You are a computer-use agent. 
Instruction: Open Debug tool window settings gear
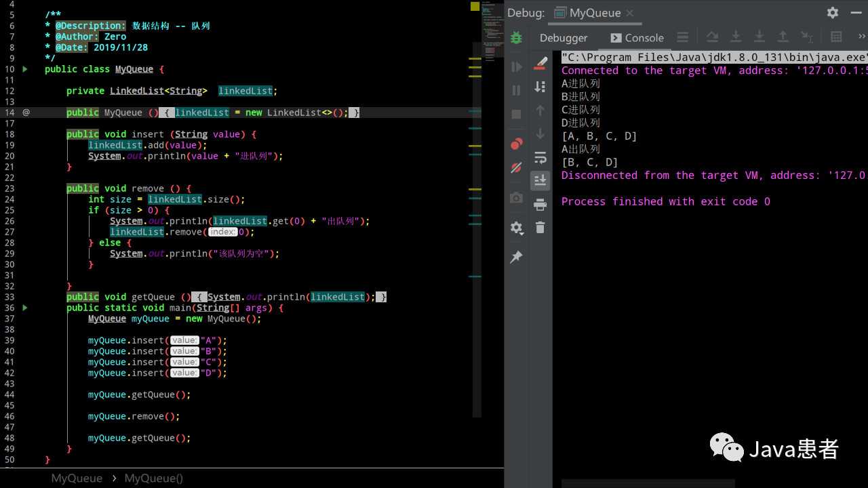pos(833,12)
